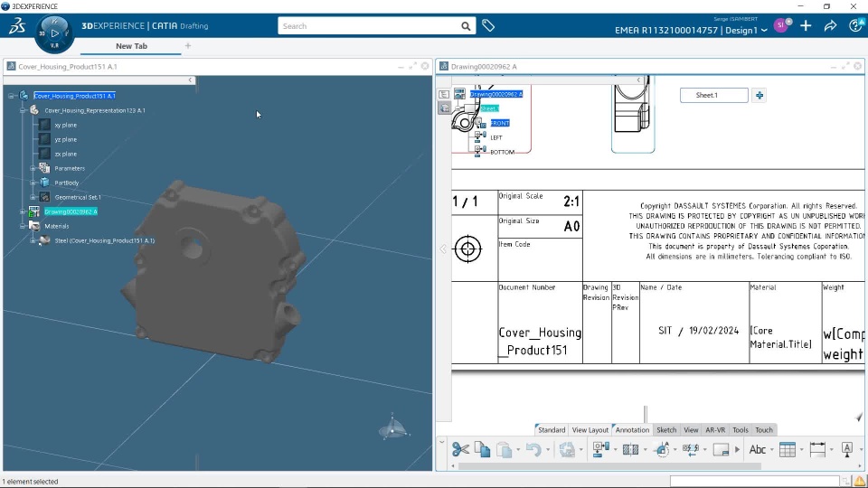The width and height of the screenshot is (868, 488).
Task: Click the plus add icon in top bar
Action: pyautogui.click(x=806, y=25)
